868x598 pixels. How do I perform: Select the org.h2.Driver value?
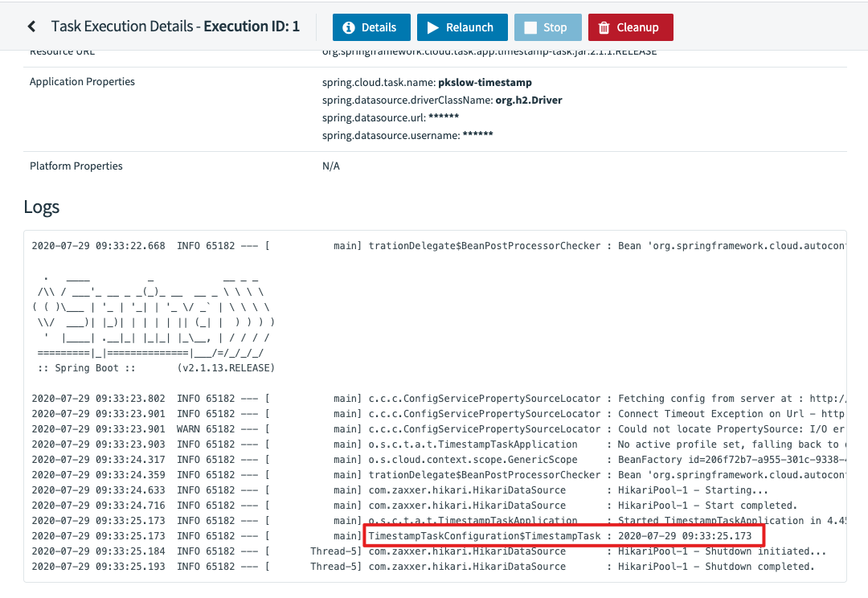(x=529, y=100)
